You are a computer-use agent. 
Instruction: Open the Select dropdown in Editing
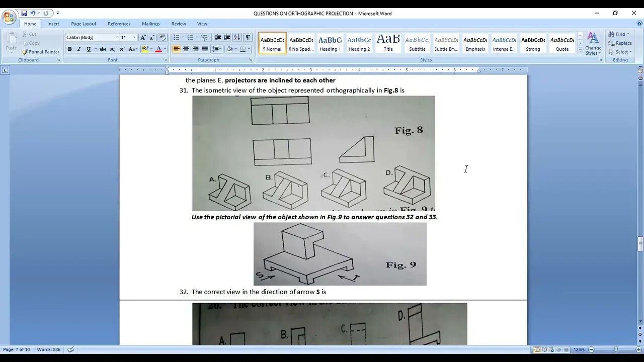tap(630, 52)
